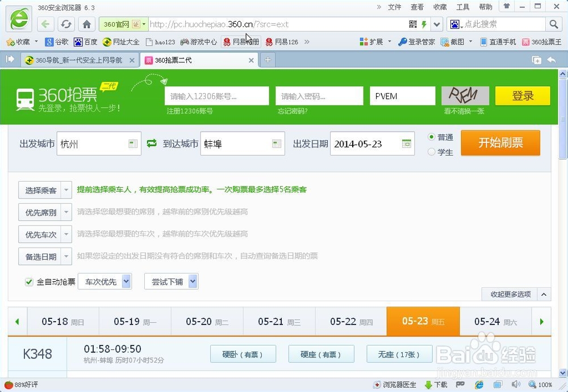This screenshot has width=568, height=392.
Task: Click the 12306 account input field
Action: tap(216, 96)
